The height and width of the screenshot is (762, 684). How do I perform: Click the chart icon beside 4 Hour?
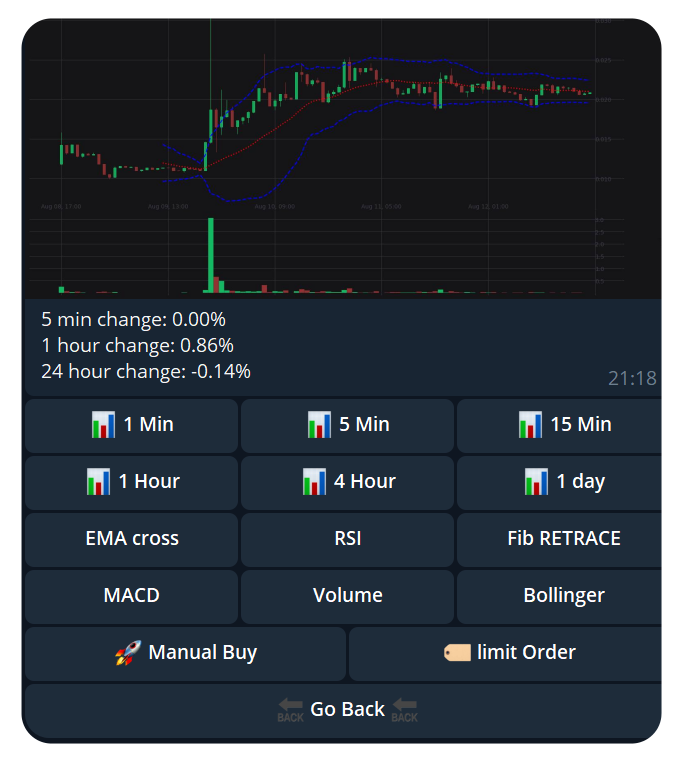click(314, 482)
